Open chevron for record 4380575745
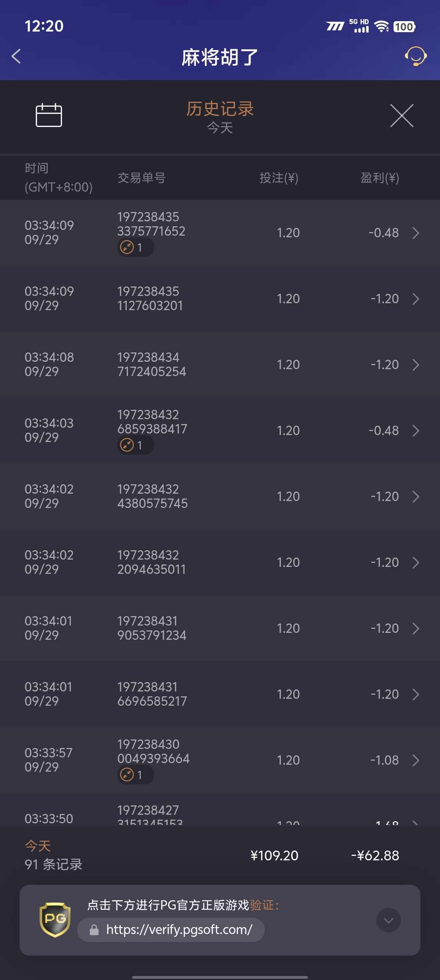The width and height of the screenshot is (440, 980). point(416,497)
